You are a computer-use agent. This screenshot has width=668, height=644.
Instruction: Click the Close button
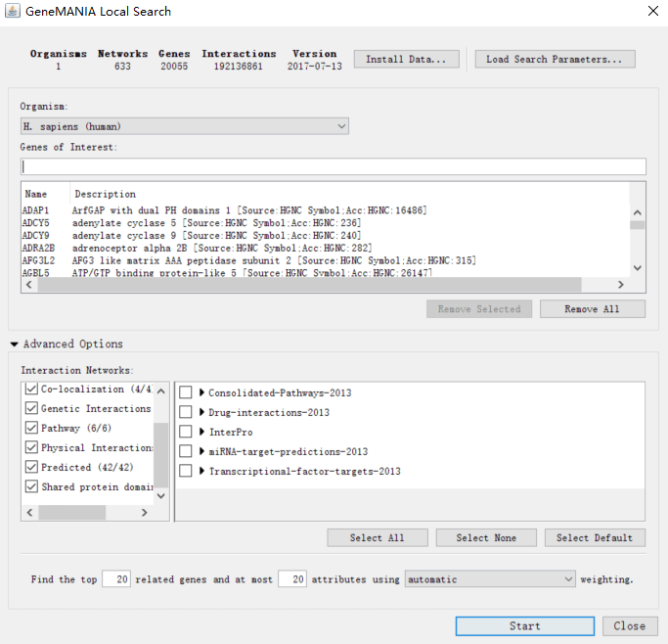(x=630, y=626)
